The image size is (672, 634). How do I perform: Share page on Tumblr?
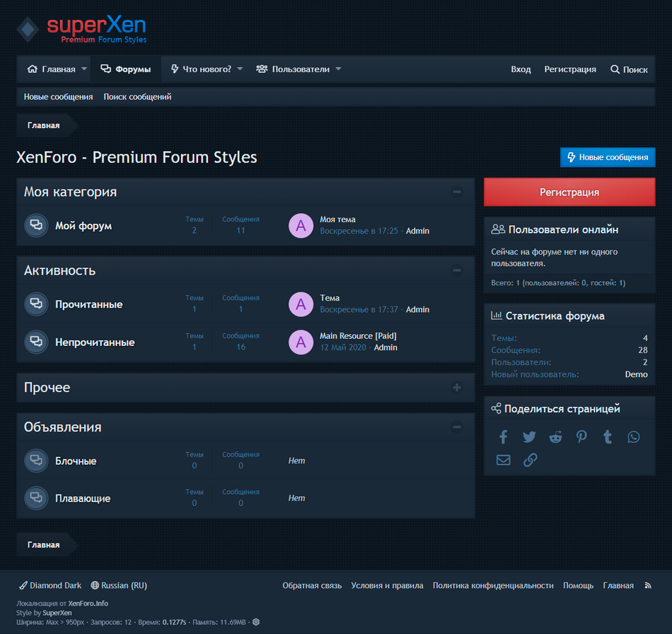[608, 437]
